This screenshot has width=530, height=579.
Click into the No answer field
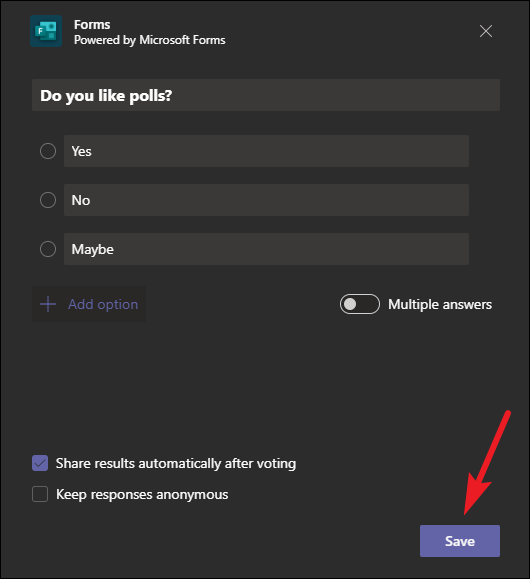(x=266, y=200)
